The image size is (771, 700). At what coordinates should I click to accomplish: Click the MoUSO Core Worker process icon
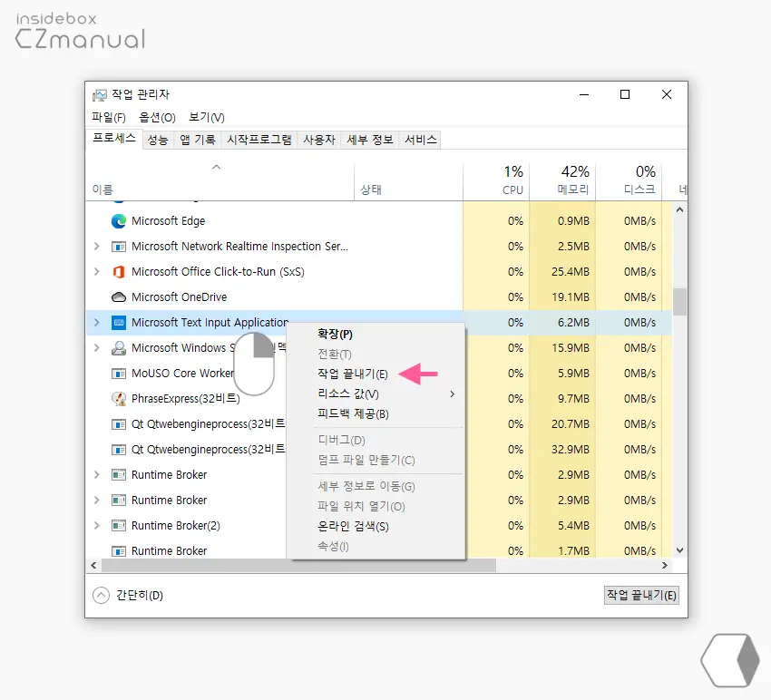pyautogui.click(x=119, y=373)
